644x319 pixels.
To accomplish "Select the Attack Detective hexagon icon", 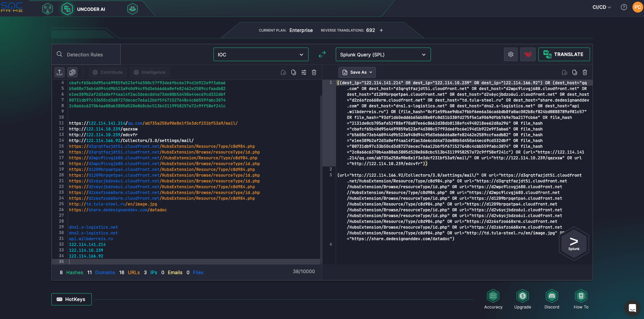I will coord(48,8).
